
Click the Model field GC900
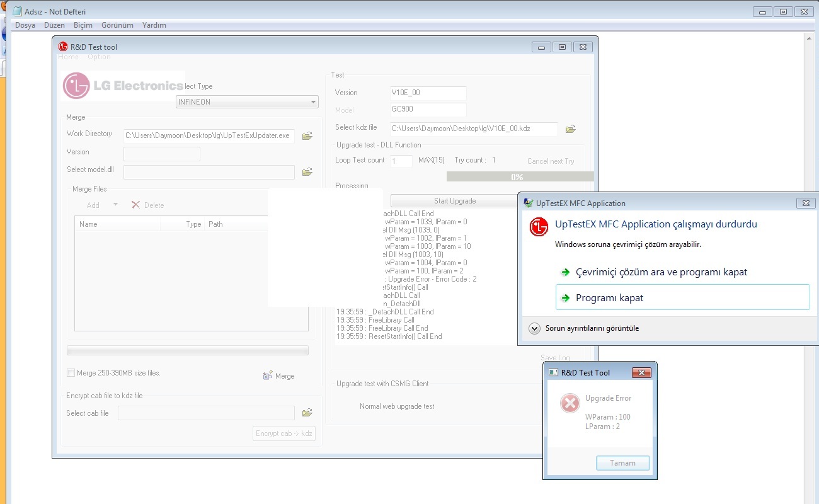coord(428,109)
